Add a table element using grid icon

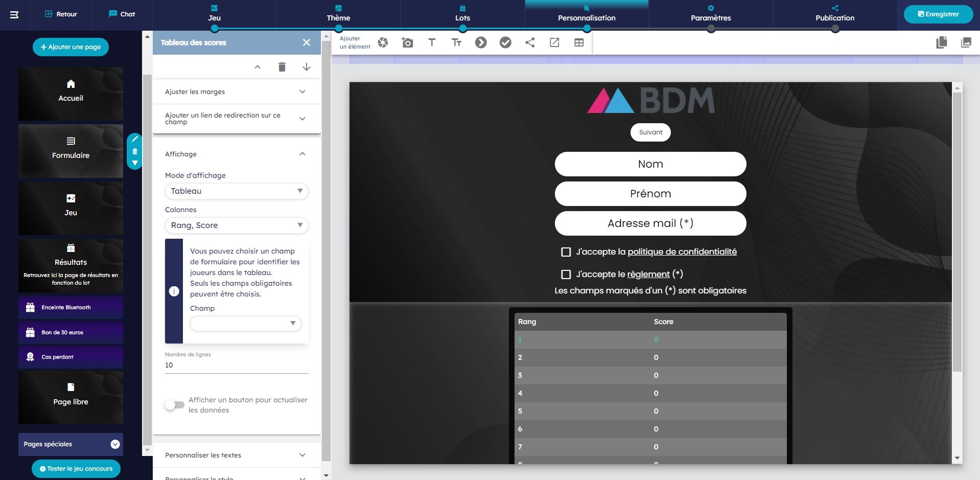(579, 42)
